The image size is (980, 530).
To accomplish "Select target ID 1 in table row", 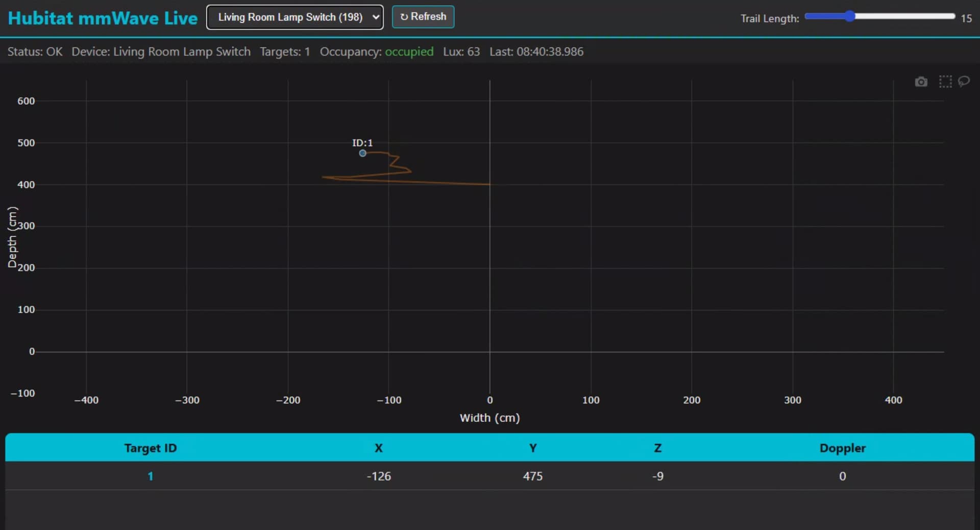I will click(x=150, y=476).
